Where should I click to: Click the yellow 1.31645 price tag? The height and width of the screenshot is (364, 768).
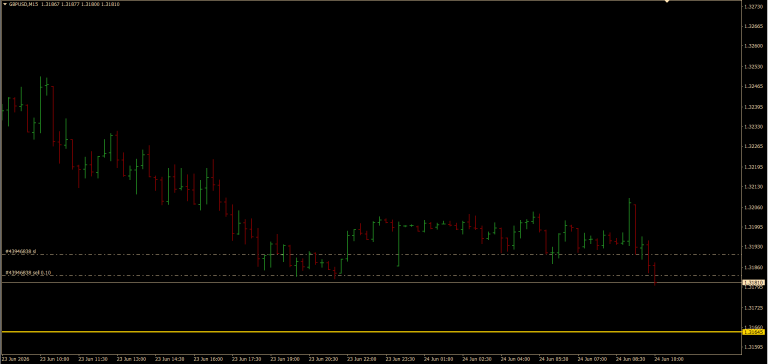[x=753, y=332]
